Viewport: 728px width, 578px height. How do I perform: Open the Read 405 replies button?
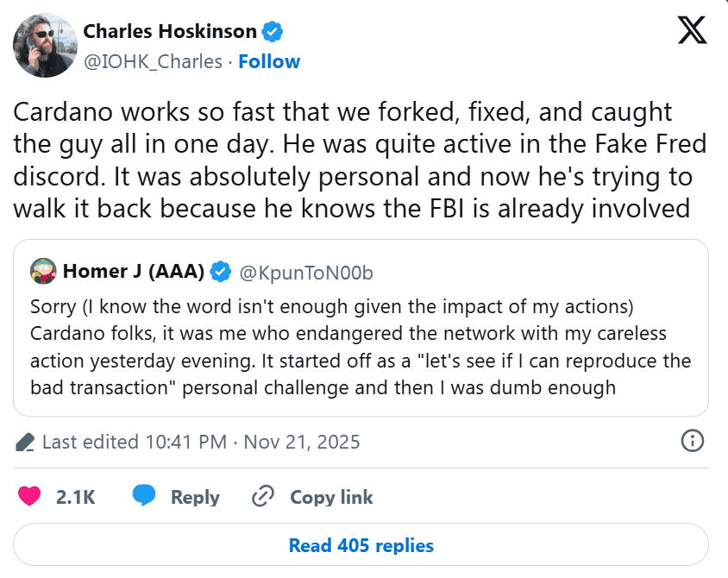click(361, 545)
